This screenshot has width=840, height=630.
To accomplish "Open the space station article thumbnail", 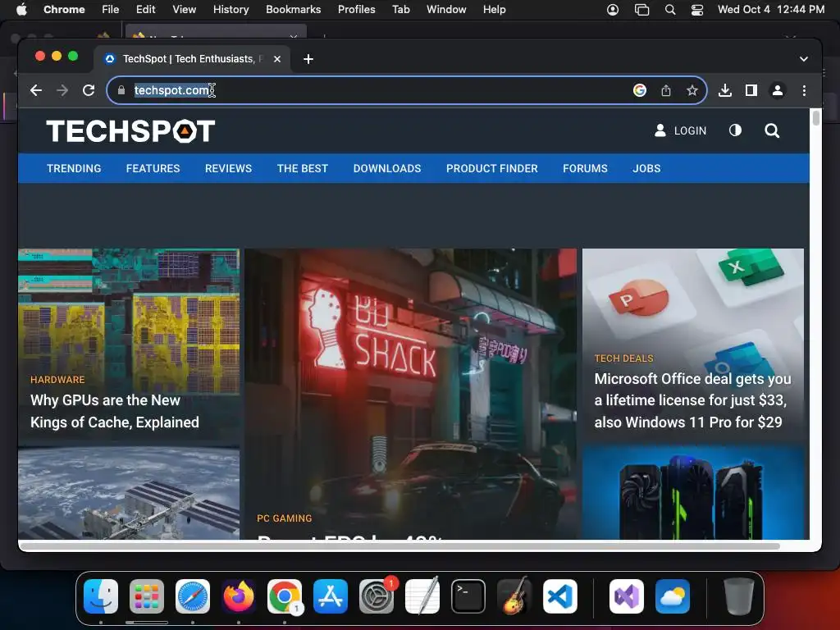I will 129,493.
